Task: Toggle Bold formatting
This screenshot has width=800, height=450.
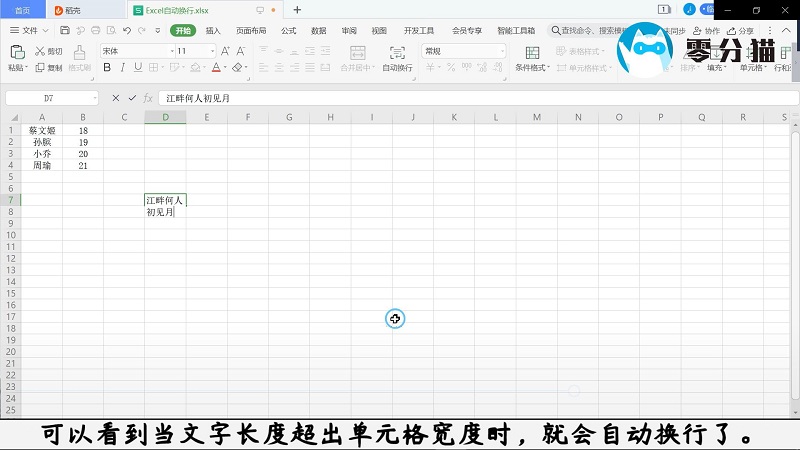Action: coord(107,67)
